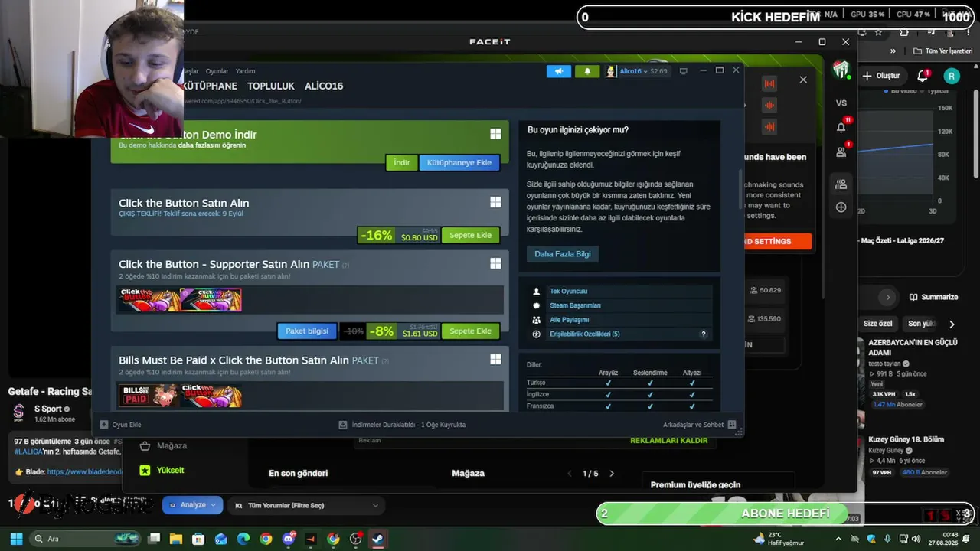Expand the Analyze dropdown below the video
The height and width of the screenshot is (551, 980).
pyautogui.click(x=193, y=505)
